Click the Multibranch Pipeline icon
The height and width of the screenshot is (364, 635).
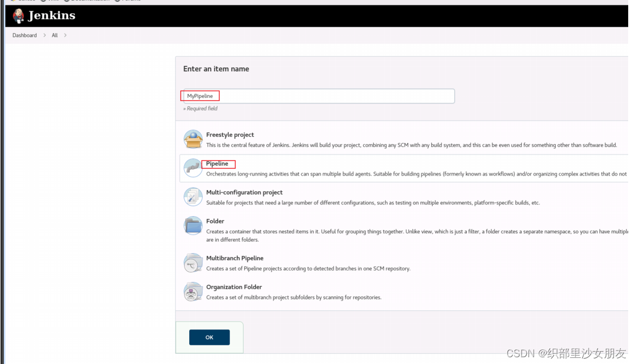coord(193,262)
